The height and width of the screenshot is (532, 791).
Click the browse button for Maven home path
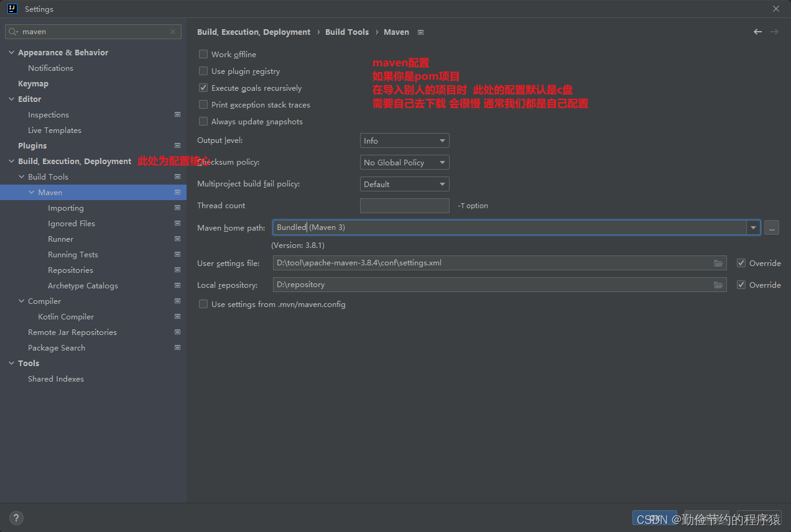[771, 227]
